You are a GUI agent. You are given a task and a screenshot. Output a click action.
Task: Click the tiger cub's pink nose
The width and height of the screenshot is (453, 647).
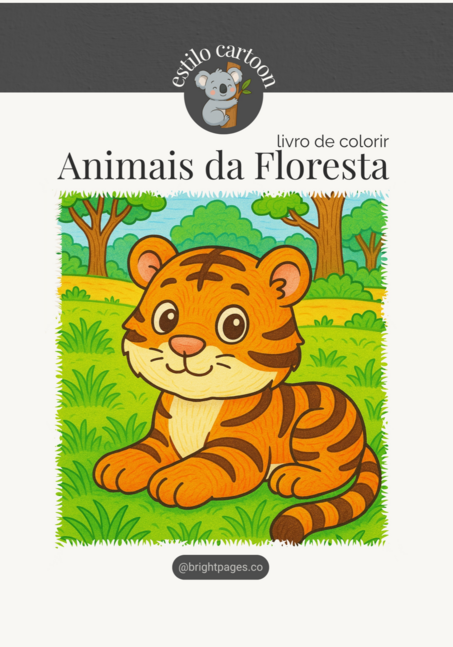tap(187, 345)
